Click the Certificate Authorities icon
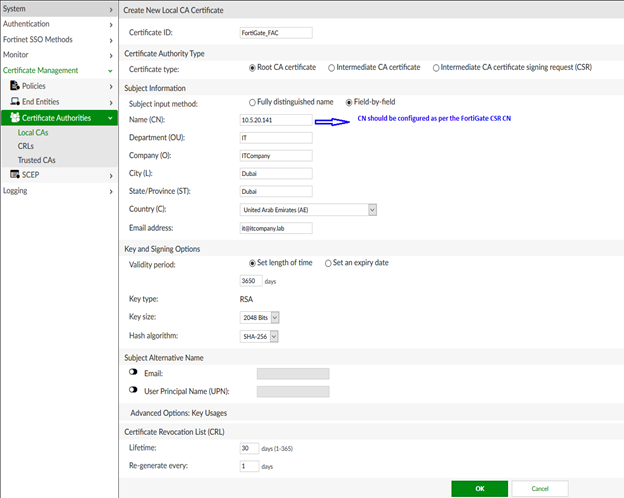 pyautogui.click(x=14, y=117)
